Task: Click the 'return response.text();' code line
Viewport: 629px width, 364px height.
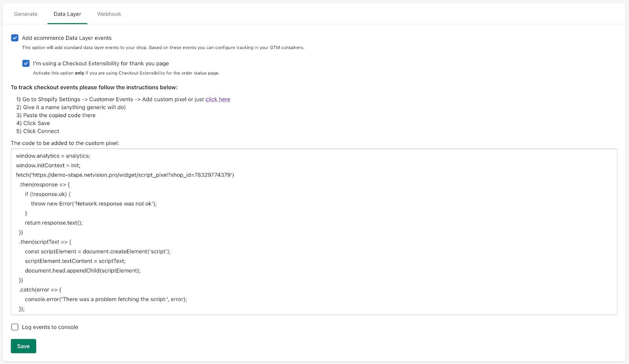Action: pos(54,223)
